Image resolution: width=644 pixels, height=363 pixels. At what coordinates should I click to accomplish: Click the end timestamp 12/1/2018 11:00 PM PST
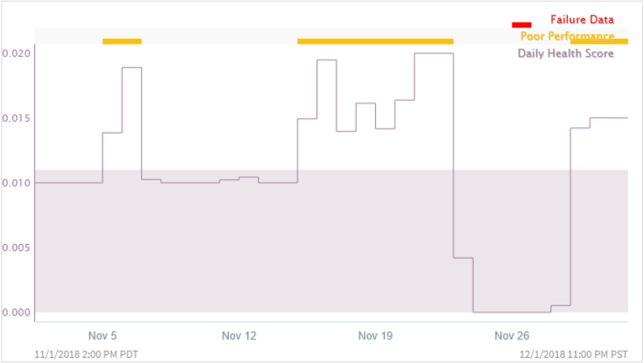[x=573, y=354]
